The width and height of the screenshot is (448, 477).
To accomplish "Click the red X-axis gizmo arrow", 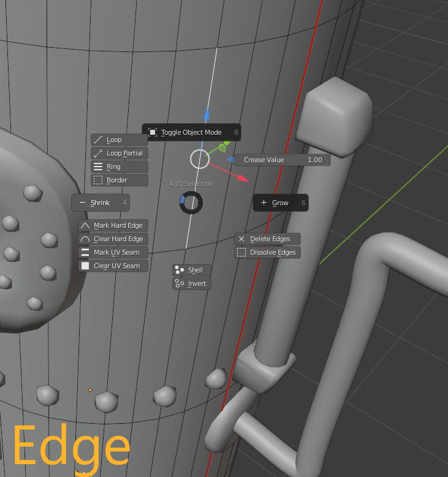I will pos(243,178).
